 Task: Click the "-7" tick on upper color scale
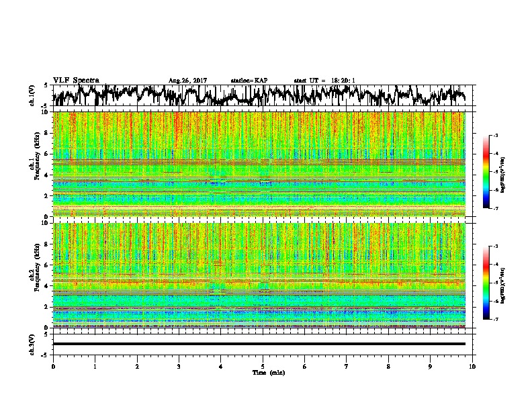(495, 208)
